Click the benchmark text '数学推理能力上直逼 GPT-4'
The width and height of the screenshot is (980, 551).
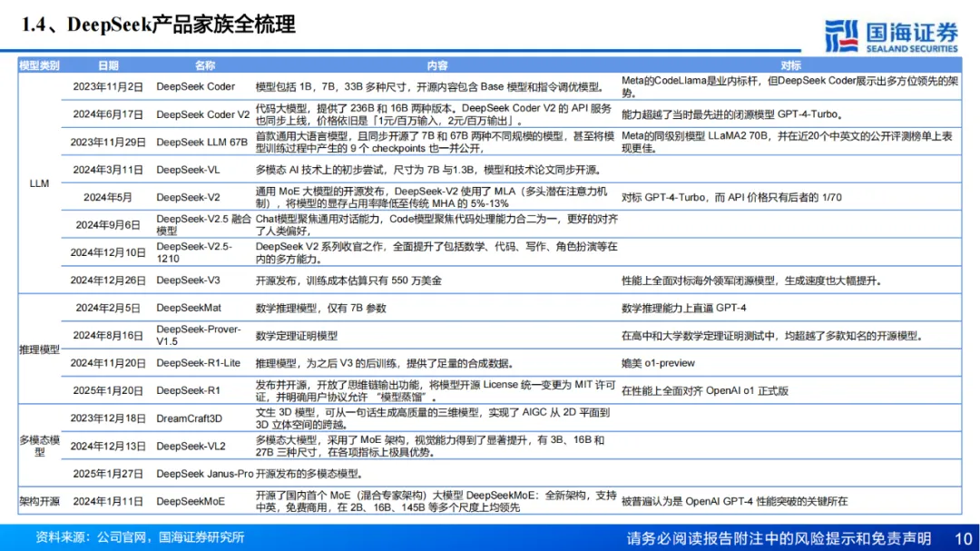pos(684,309)
